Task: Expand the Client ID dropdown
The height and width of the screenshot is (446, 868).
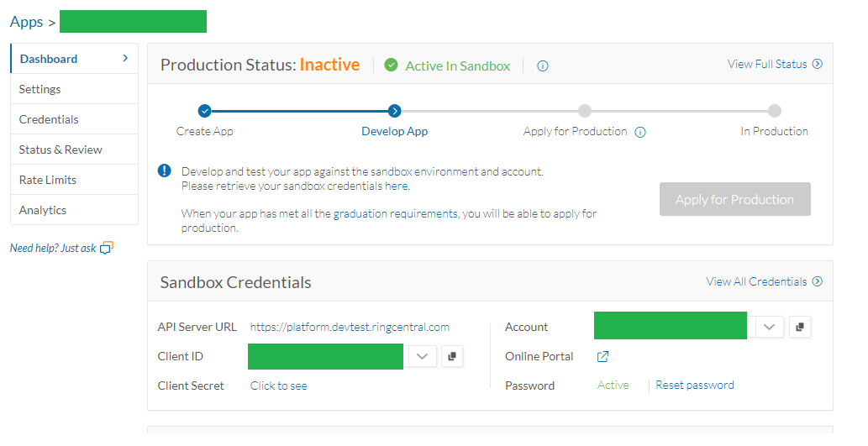Action: [423, 357]
